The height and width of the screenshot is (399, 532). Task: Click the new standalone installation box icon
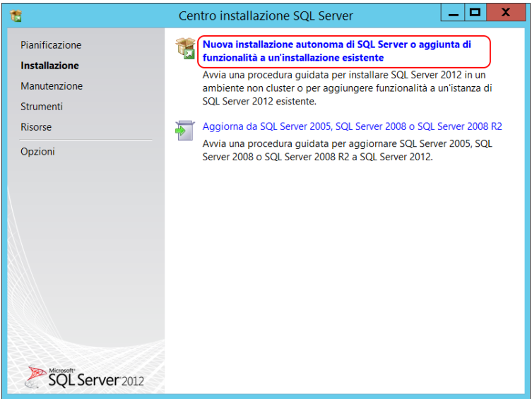(185, 49)
